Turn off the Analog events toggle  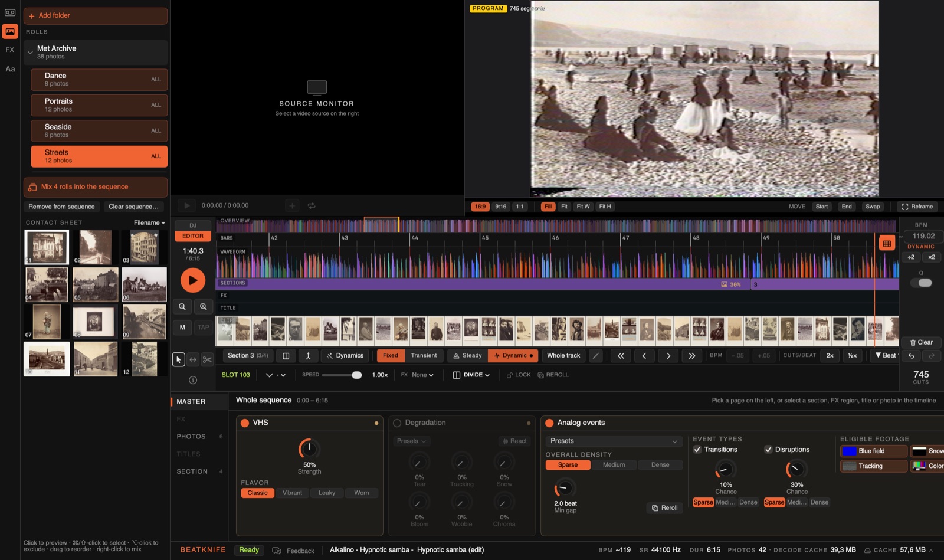549,423
